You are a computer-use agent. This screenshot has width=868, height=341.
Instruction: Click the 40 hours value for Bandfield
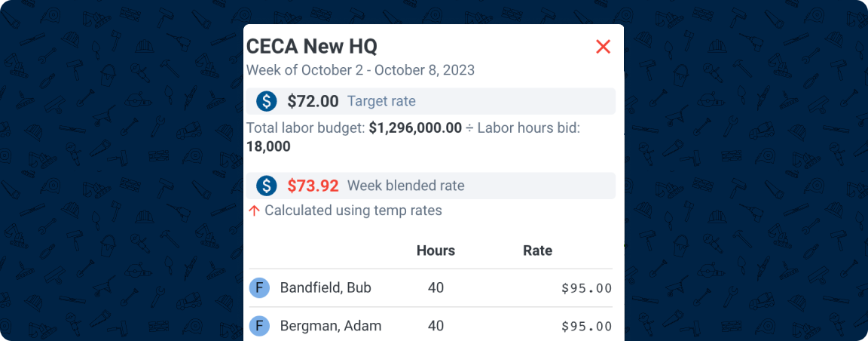pyautogui.click(x=436, y=287)
